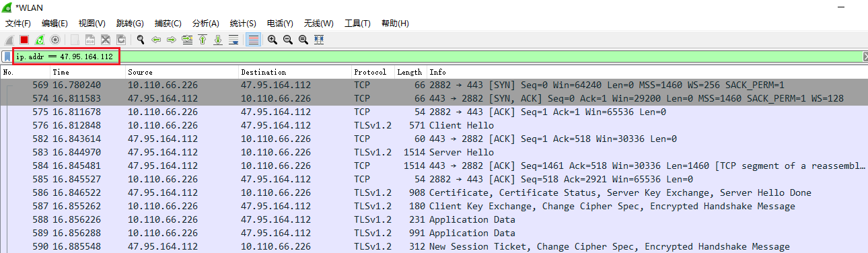Image resolution: width=868 pixels, height=253 pixels.
Task: Open 分析(A) analyze menu
Action: pos(206,24)
